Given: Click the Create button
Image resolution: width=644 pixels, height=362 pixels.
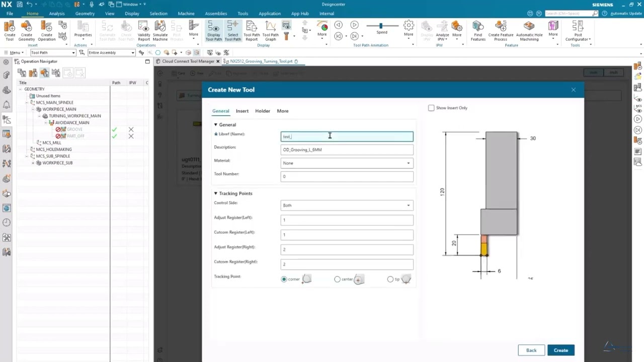Looking at the screenshot, I should 560,350.
